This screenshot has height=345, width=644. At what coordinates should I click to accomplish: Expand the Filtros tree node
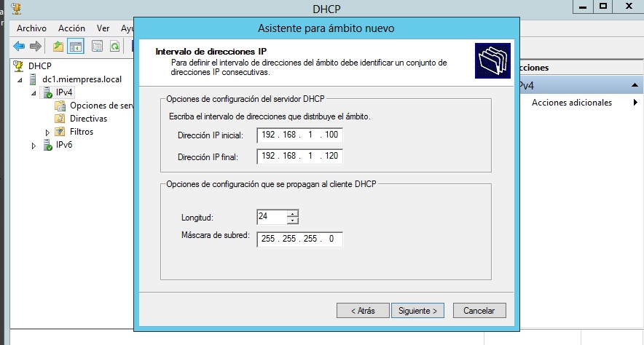(x=47, y=132)
